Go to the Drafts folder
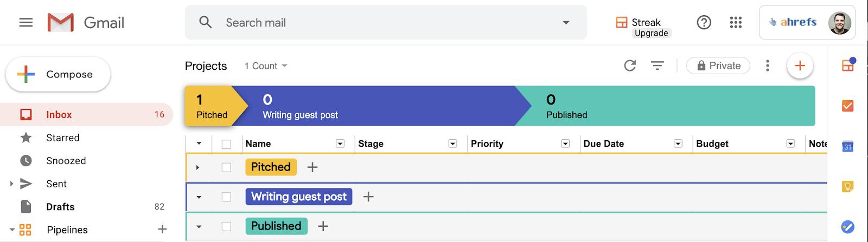Image resolution: width=868 pixels, height=242 pixels. coord(60,207)
